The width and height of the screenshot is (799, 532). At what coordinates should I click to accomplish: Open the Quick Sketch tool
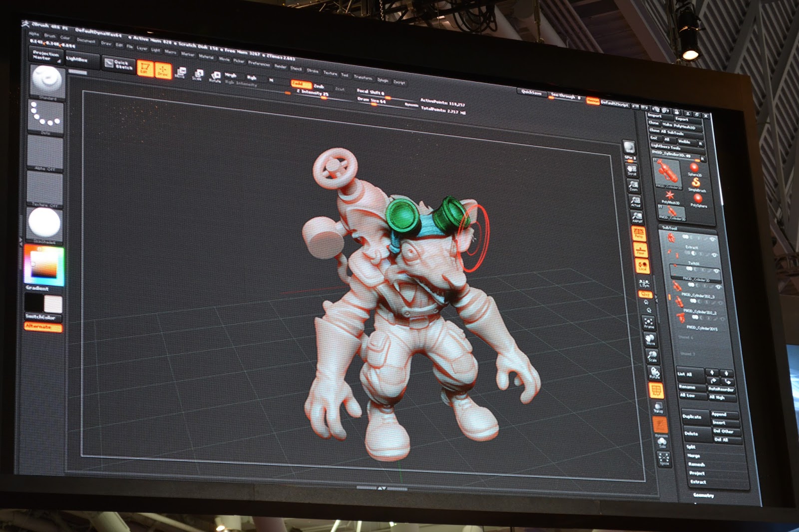click(118, 64)
